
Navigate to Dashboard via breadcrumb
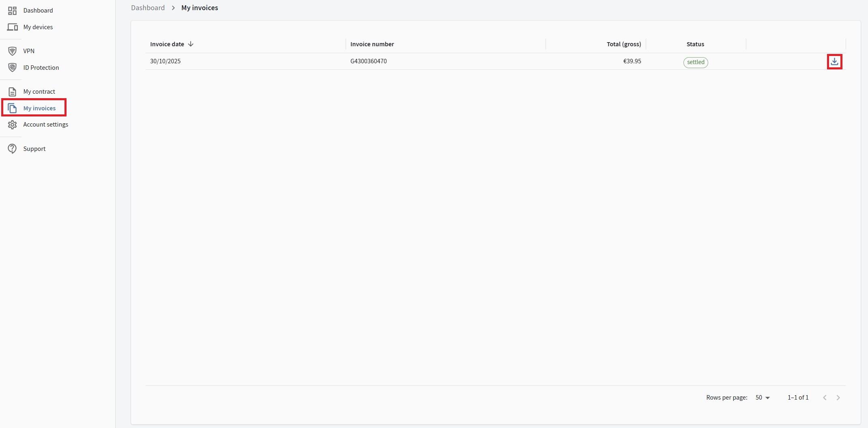148,7
